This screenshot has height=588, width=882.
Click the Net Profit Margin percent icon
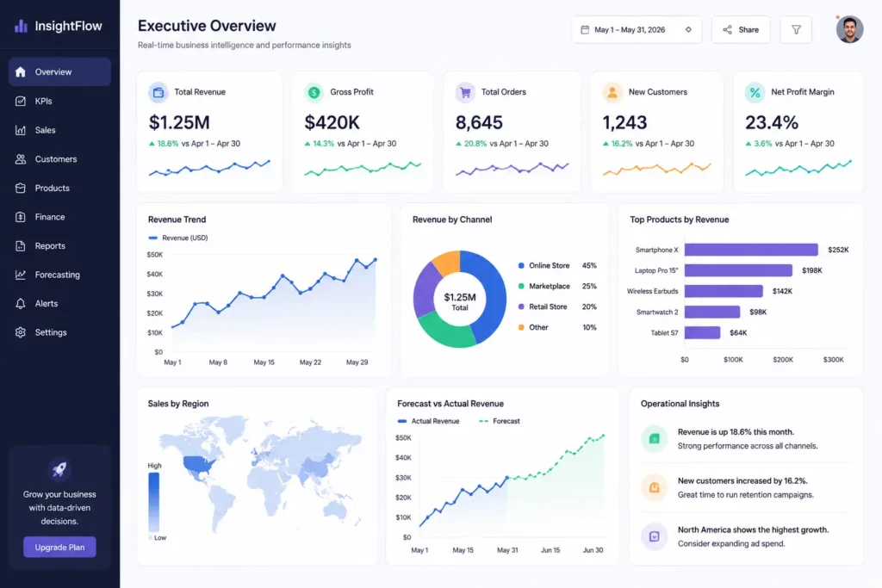pos(755,92)
